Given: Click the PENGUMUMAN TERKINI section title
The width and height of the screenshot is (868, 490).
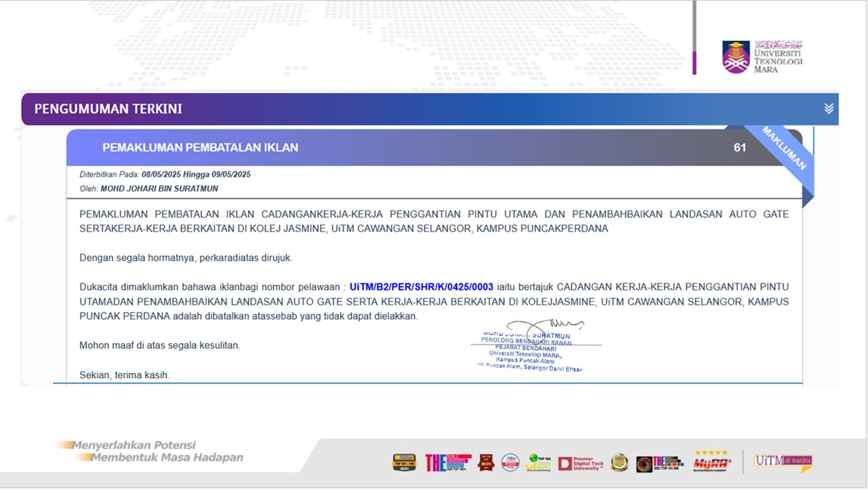Looking at the screenshot, I should click(108, 109).
